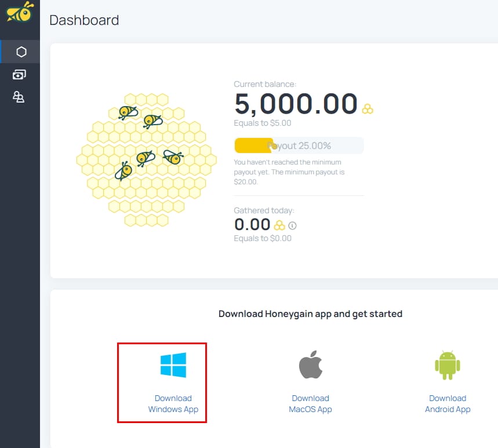Click the minimum payout notice text
Viewport: 498px width, 448px height.
click(289, 172)
